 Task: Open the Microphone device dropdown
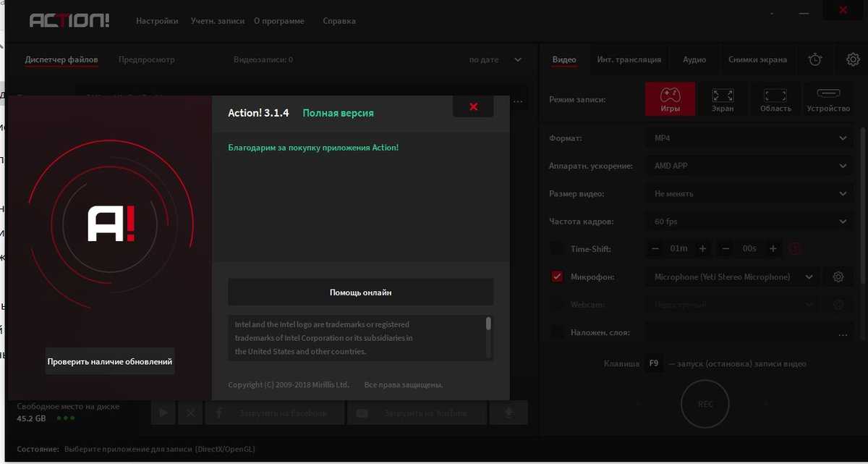pyautogui.click(x=733, y=277)
